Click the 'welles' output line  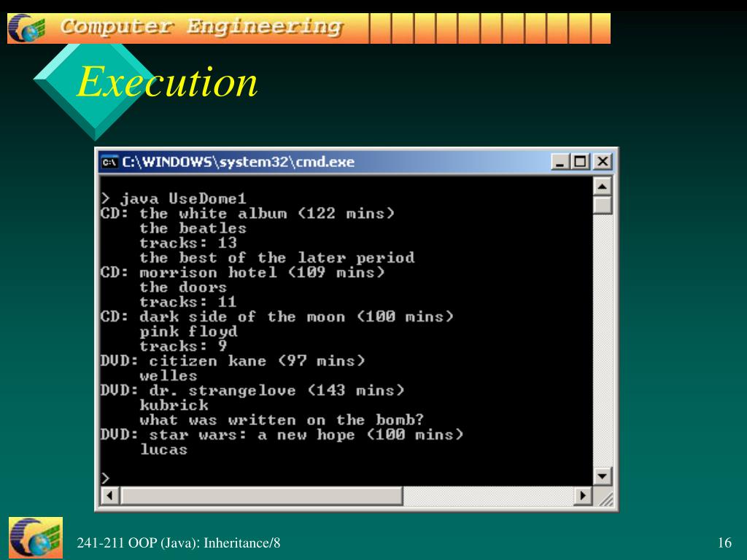[169, 376]
